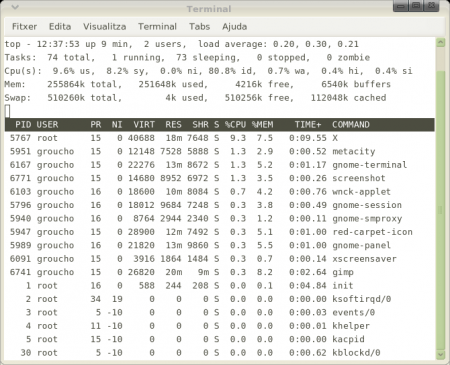Image resolution: width=450 pixels, height=365 pixels.
Task: Minimize the Terminal window
Action: [x=401, y=6]
